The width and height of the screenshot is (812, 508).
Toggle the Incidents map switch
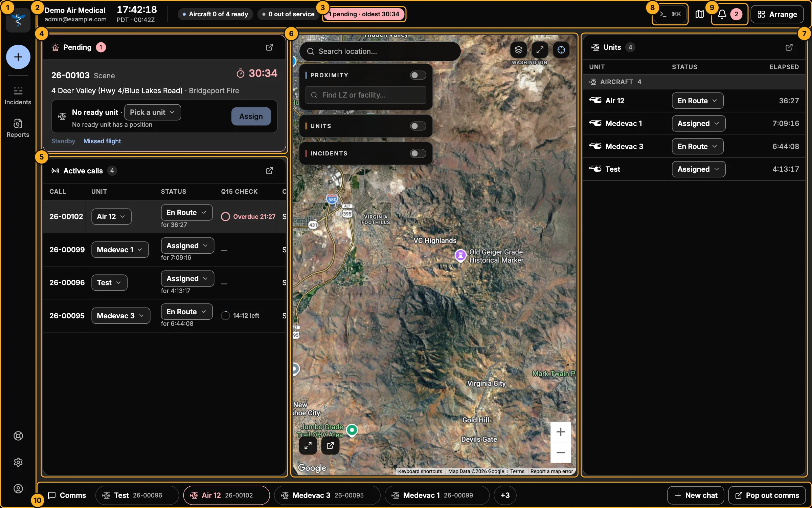click(418, 153)
